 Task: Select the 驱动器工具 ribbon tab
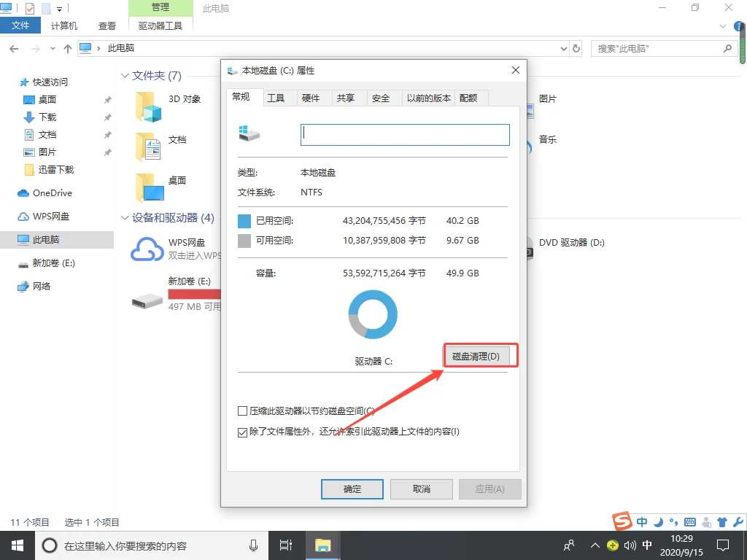click(160, 26)
